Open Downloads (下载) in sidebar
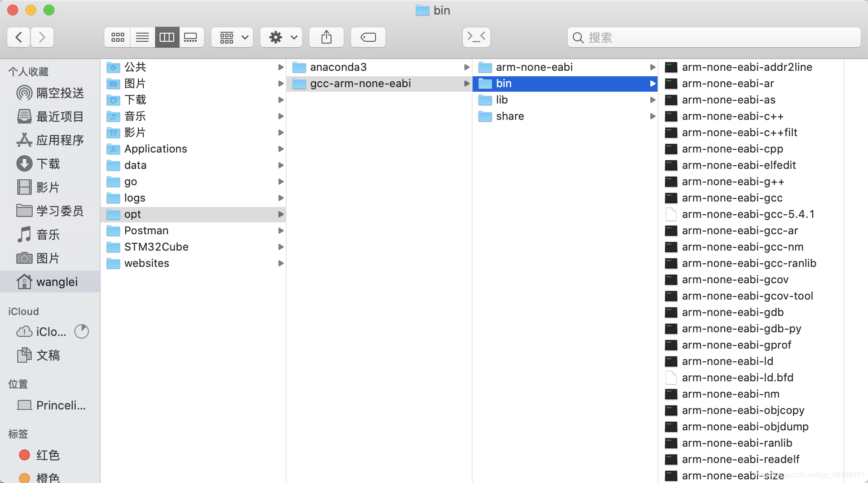 tap(50, 164)
